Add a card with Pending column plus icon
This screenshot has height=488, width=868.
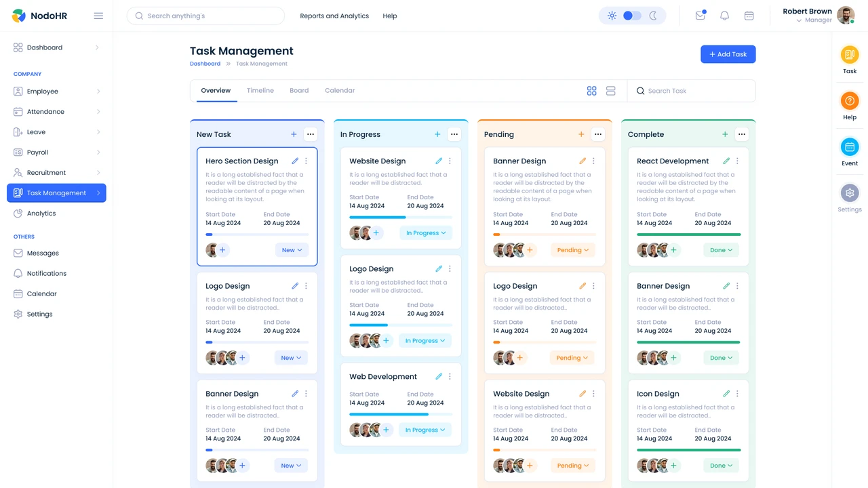pos(581,134)
